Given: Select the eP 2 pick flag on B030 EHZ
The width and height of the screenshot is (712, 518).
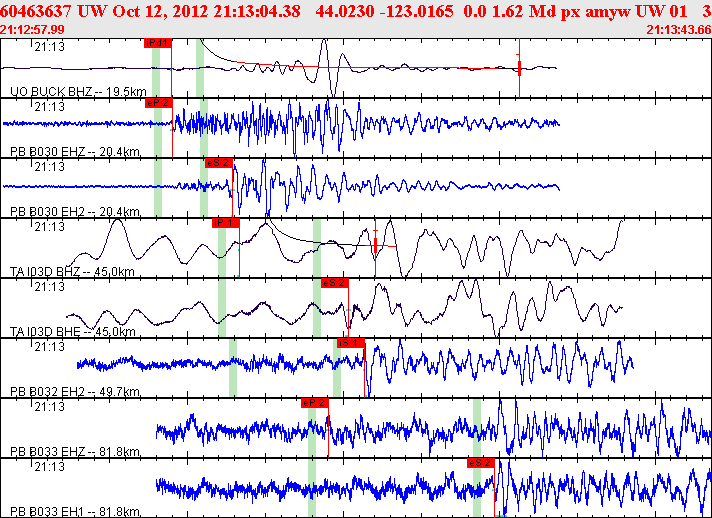Looking at the screenshot, I should tap(158, 103).
